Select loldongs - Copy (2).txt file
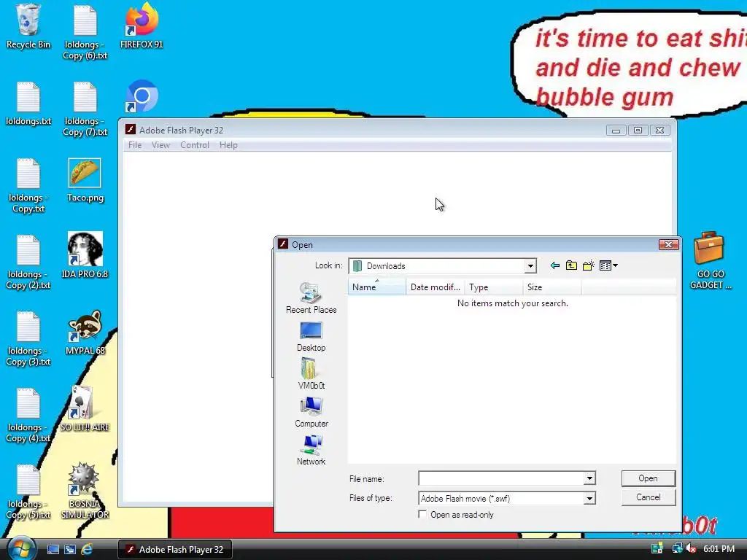 (x=28, y=262)
